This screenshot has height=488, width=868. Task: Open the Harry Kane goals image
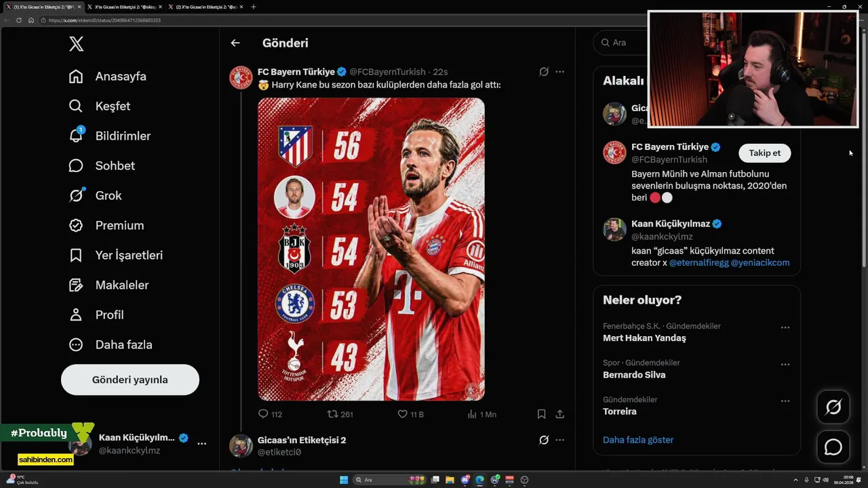coord(371,249)
